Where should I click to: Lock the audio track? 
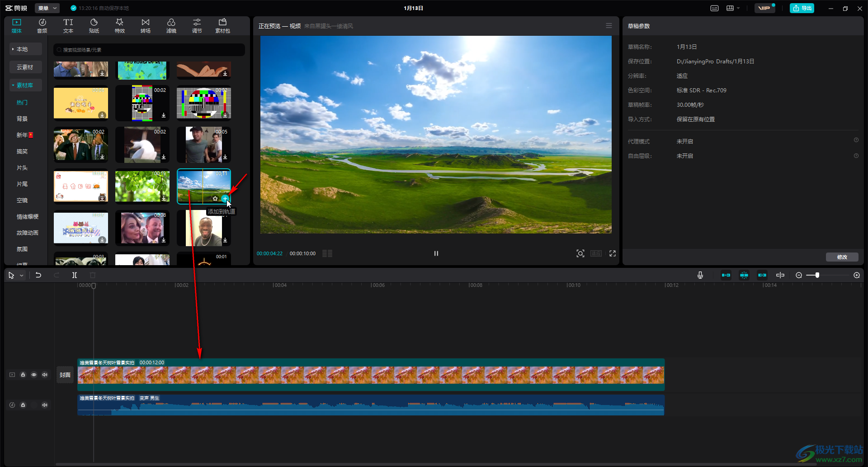[x=23, y=405]
